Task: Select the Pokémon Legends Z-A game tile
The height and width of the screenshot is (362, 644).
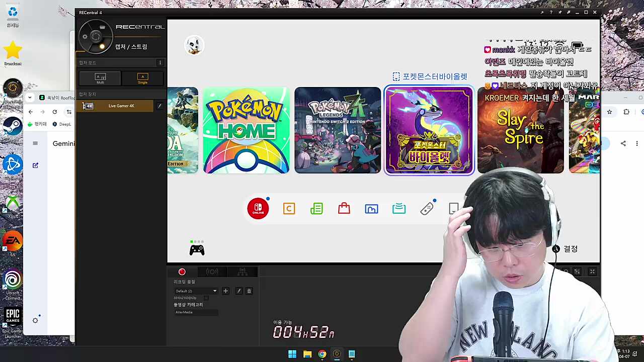Action: [x=338, y=130]
